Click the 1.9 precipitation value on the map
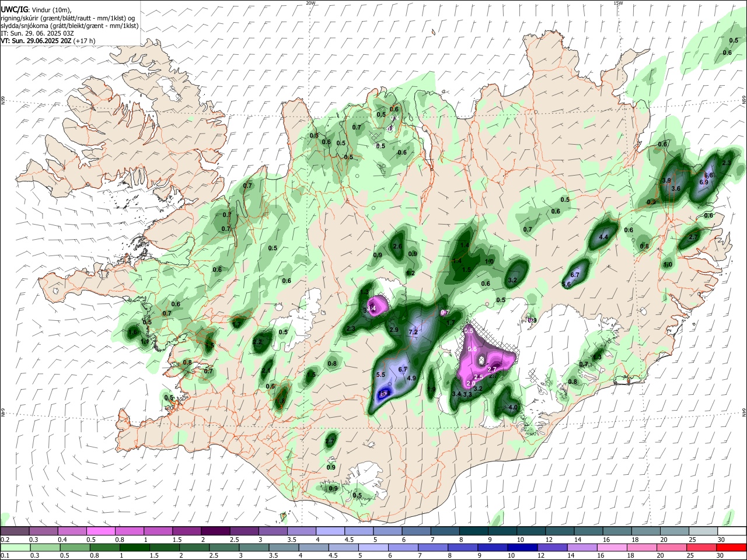Screen dimensions: 747x560 tap(431, 390)
